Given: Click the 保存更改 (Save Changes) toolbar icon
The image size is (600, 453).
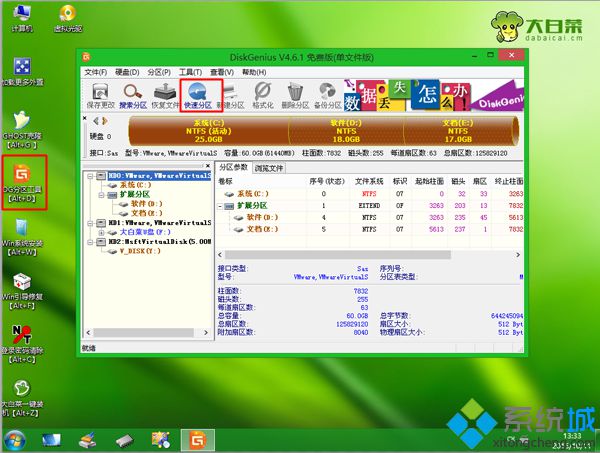Looking at the screenshot, I should pyautogui.click(x=100, y=96).
